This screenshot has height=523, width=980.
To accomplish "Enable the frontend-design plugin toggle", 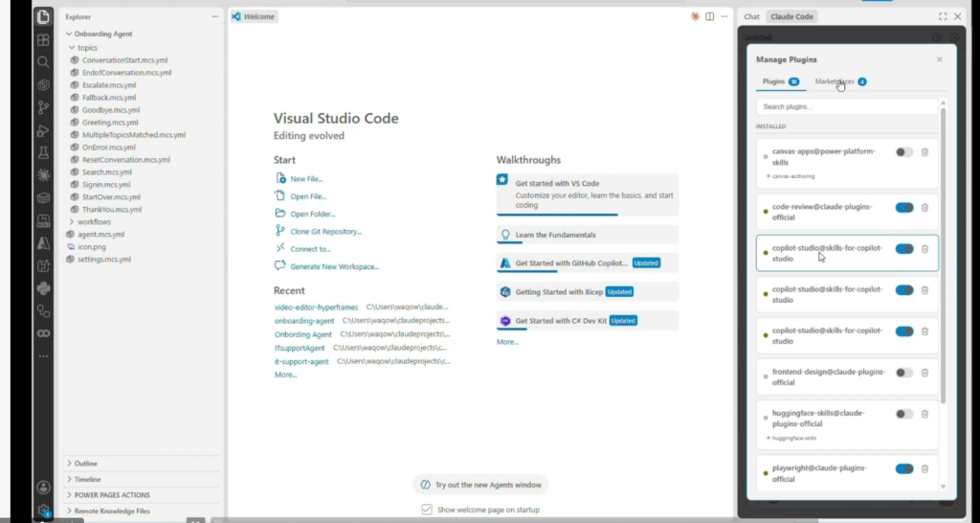I will pyautogui.click(x=903, y=373).
